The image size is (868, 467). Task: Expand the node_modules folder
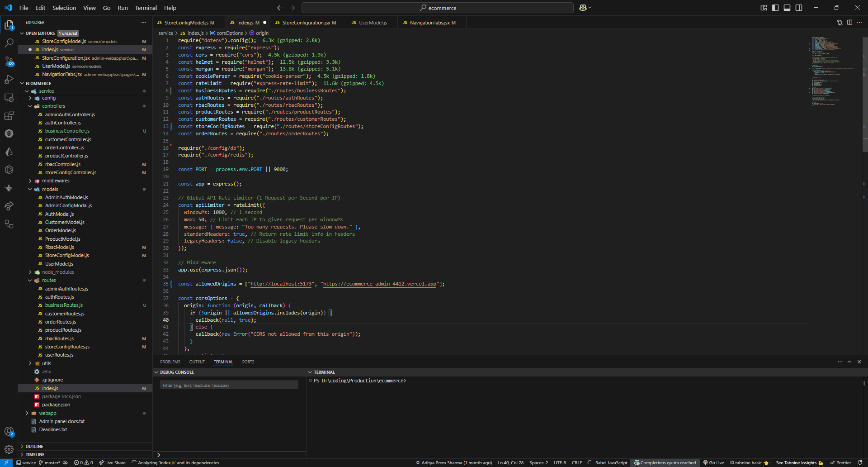point(58,272)
